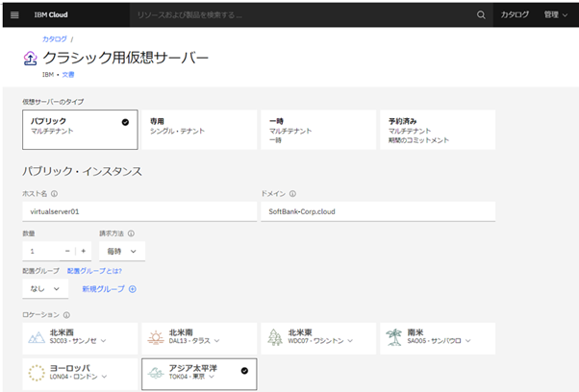Image resolution: width=579 pixels, height=392 pixels.
Task: Click the plus icon beside 新規グループ
Action: [x=133, y=288]
